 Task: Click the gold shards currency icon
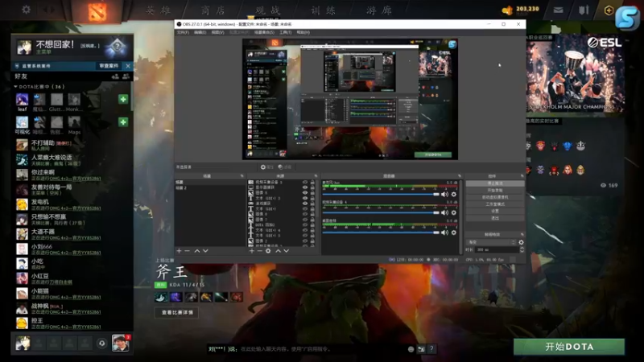click(x=508, y=10)
